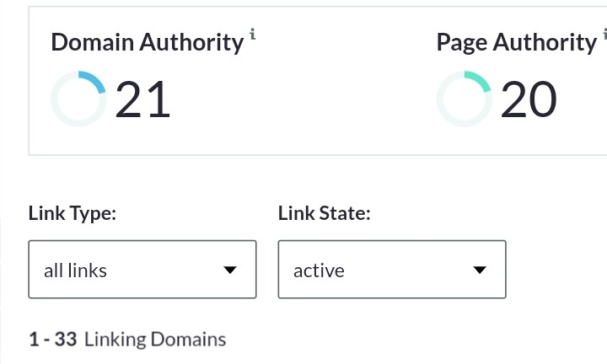Screen dimensions: 607x364
Task: Click the arrow beside "all links"
Action: pyautogui.click(x=230, y=270)
